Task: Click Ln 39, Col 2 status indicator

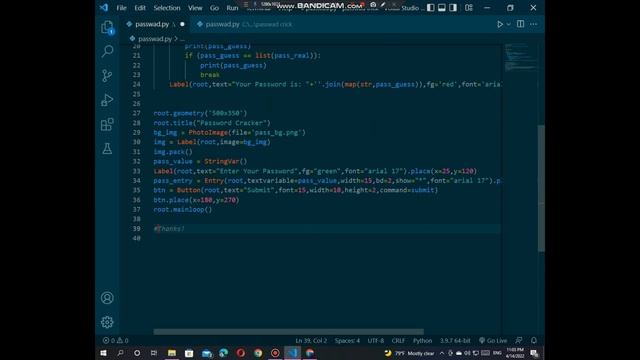Action: click(311, 340)
